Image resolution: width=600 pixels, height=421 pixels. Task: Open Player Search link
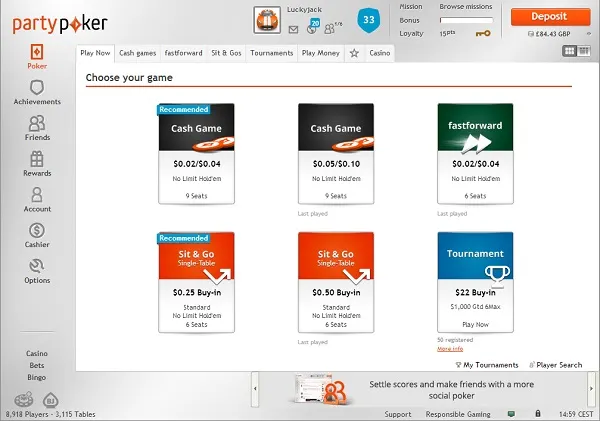tap(556, 365)
